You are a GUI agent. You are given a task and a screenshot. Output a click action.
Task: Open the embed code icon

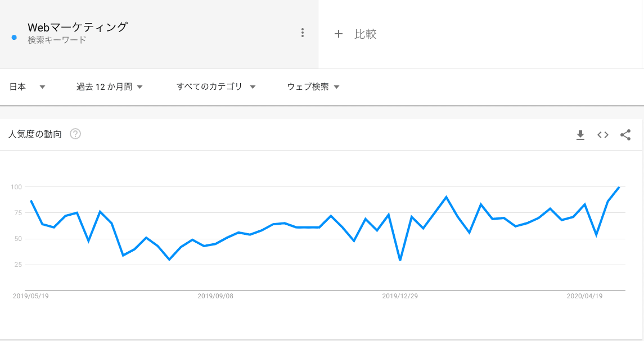pos(602,135)
